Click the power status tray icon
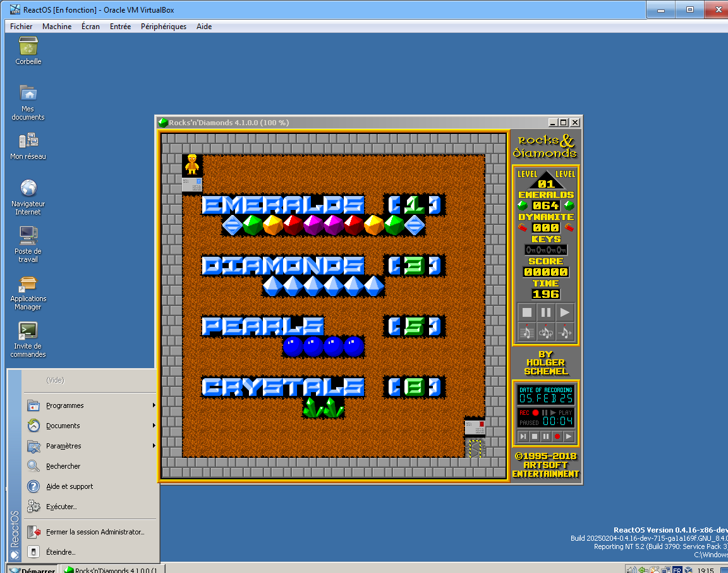The height and width of the screenshot is (573, 728). 655,570
